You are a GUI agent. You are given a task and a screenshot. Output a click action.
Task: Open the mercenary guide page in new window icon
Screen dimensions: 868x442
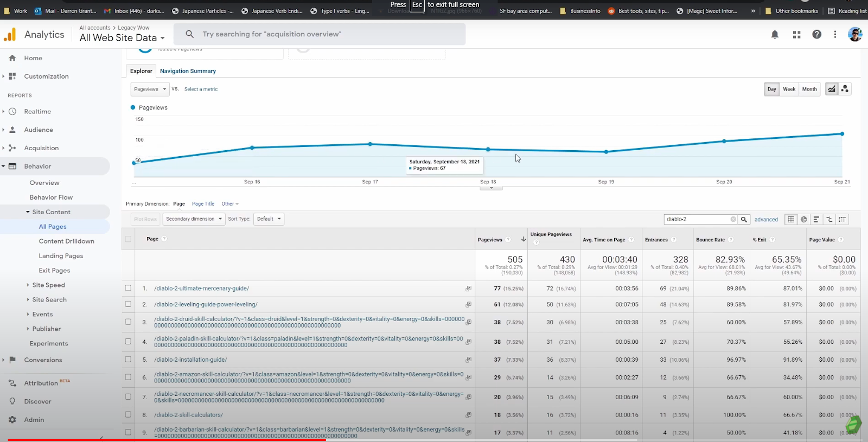(x=468, y=289)
